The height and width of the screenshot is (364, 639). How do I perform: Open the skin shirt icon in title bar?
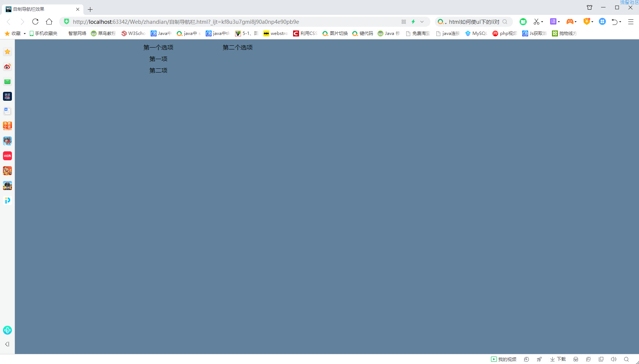(590, 7)
